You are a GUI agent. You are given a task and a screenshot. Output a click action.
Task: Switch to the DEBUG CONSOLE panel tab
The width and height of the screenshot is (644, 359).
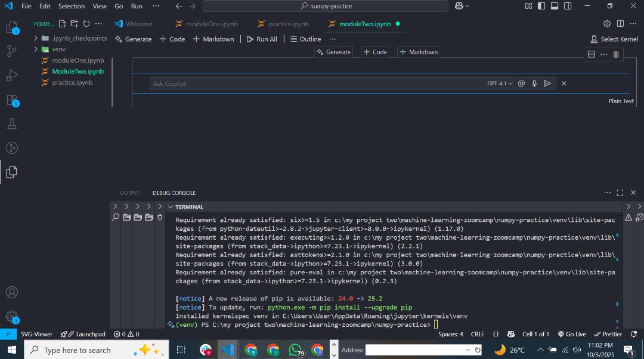(174, 193)
